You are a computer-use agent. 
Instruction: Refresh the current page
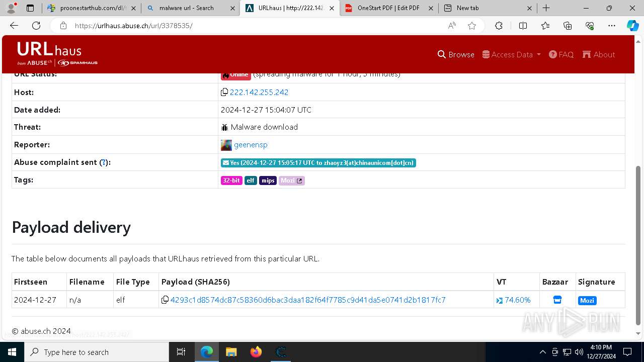(36, 26)
